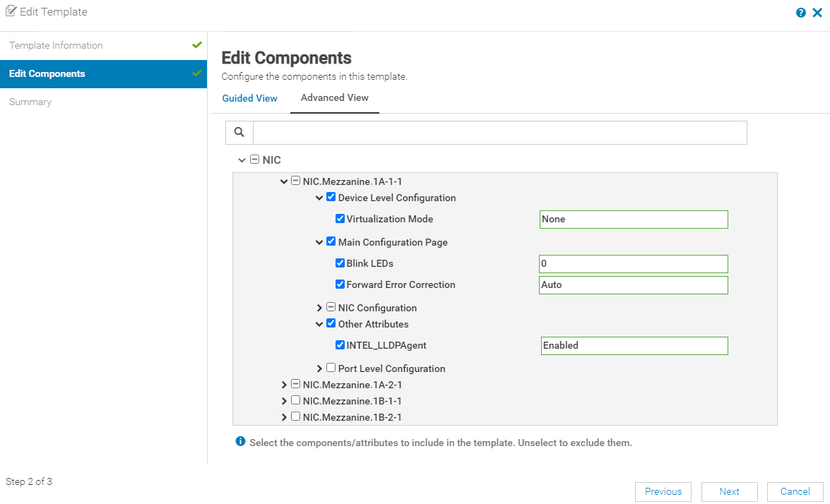Viewport: 830px width, 504px height.
Task: Collapse the top-level NIC group
Action: (242, 160)
